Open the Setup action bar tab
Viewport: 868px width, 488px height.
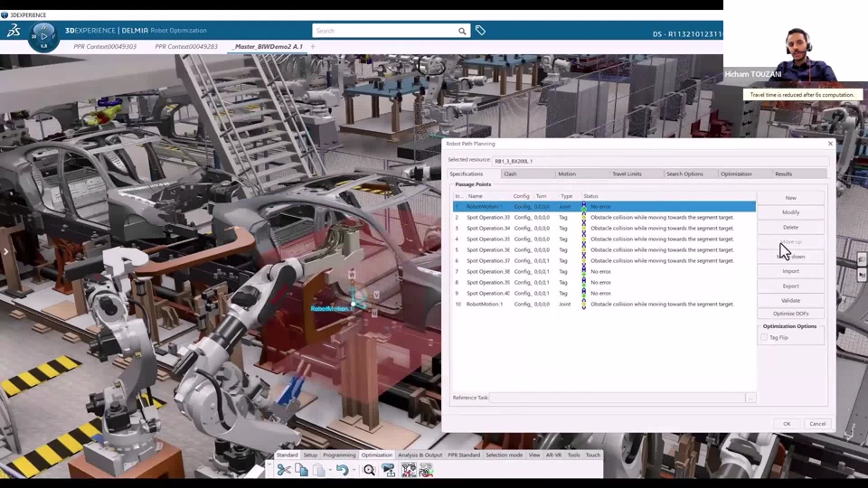click(310, 455)
